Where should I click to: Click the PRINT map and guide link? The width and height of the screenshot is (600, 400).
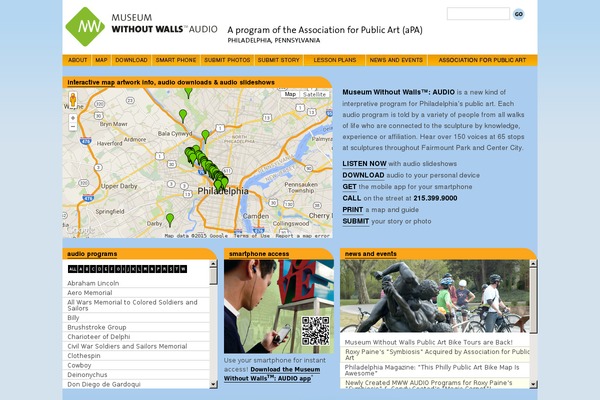pyautogui.click(x=353, y=210)
